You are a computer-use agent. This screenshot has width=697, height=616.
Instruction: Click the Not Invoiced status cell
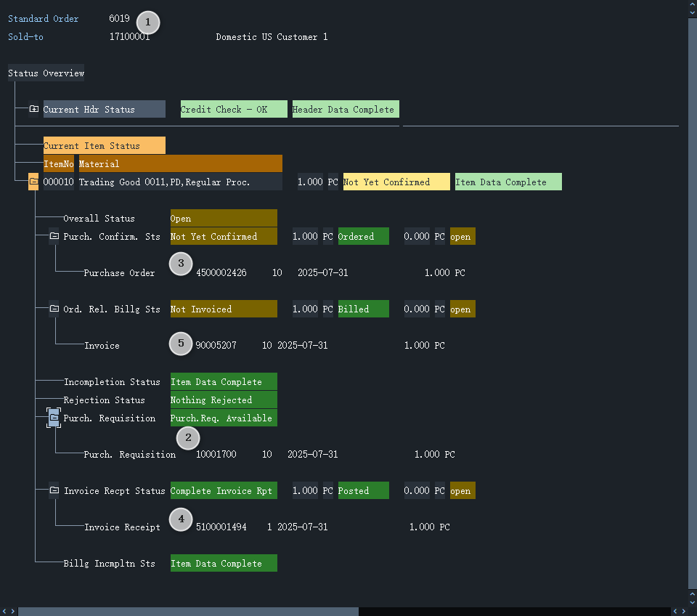[224, 309]
